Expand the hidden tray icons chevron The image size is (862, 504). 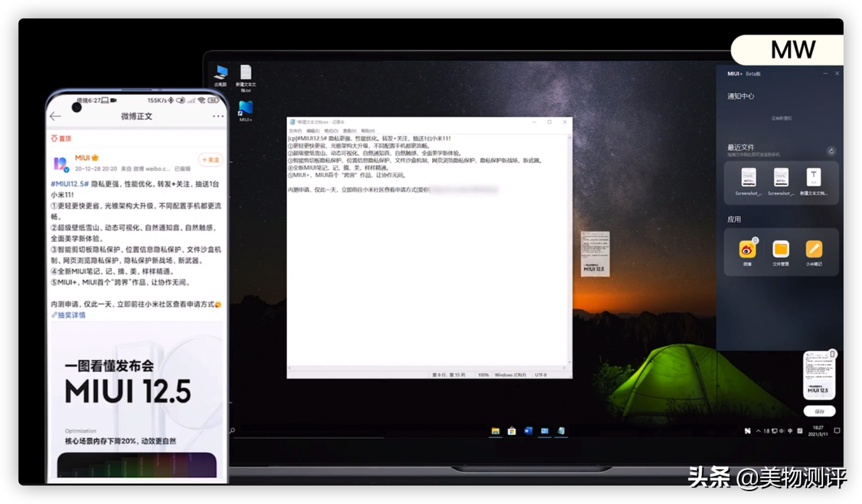[758, 431]
